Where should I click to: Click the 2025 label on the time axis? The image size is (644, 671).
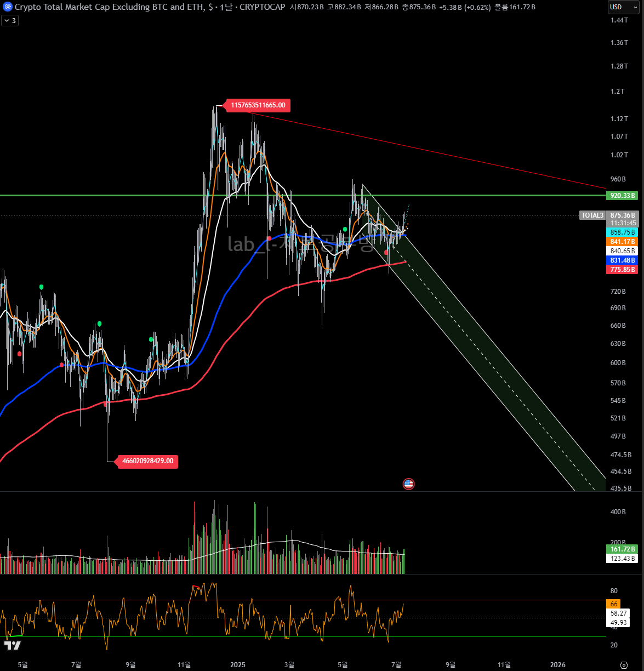click(x=238, y=665)
